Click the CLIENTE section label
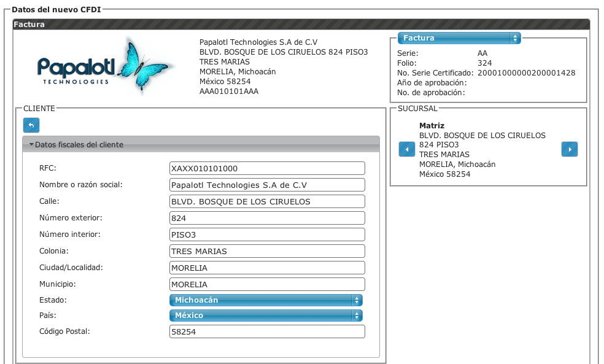Screen dimensions: 604x364 pyautogui.click(x=39, y=108)
